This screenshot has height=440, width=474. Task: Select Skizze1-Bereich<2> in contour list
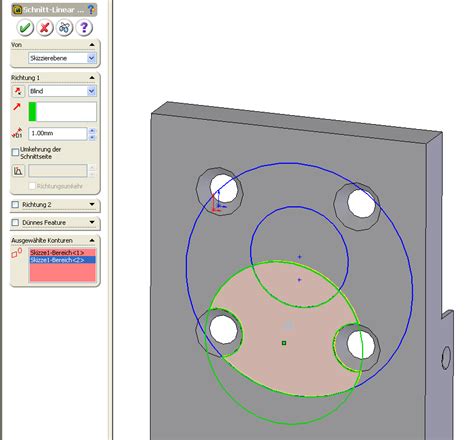[63, 260]
